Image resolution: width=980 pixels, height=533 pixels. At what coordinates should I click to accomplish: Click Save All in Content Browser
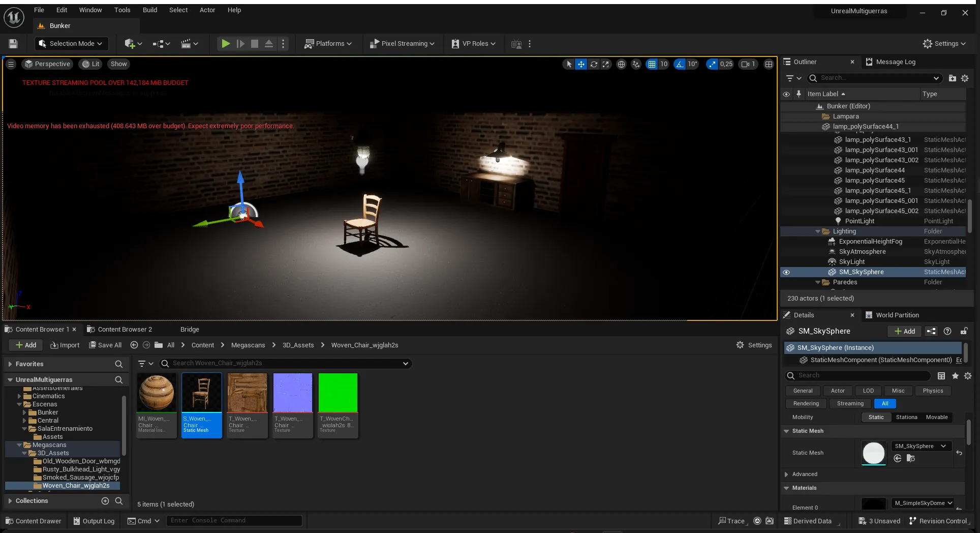pyautogui.click(x=105, y=345)
